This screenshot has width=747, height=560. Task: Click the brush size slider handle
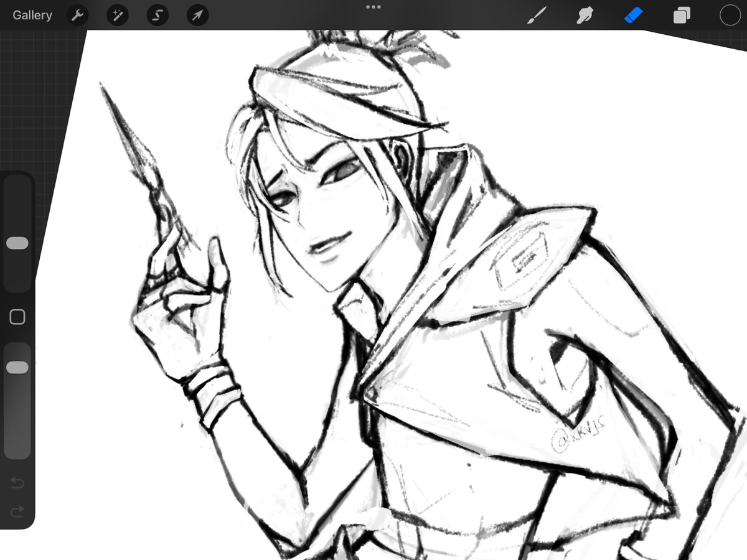[17, 243]
